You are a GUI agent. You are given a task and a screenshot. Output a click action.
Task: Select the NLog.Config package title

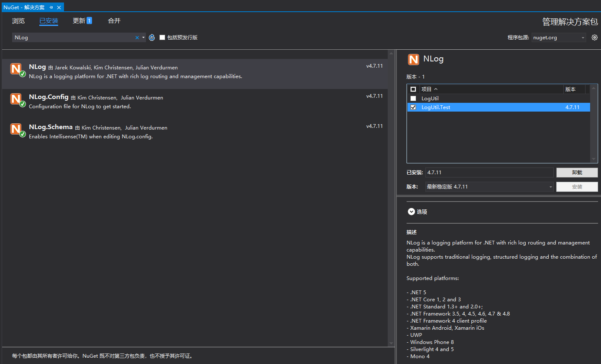pos(49,97)
